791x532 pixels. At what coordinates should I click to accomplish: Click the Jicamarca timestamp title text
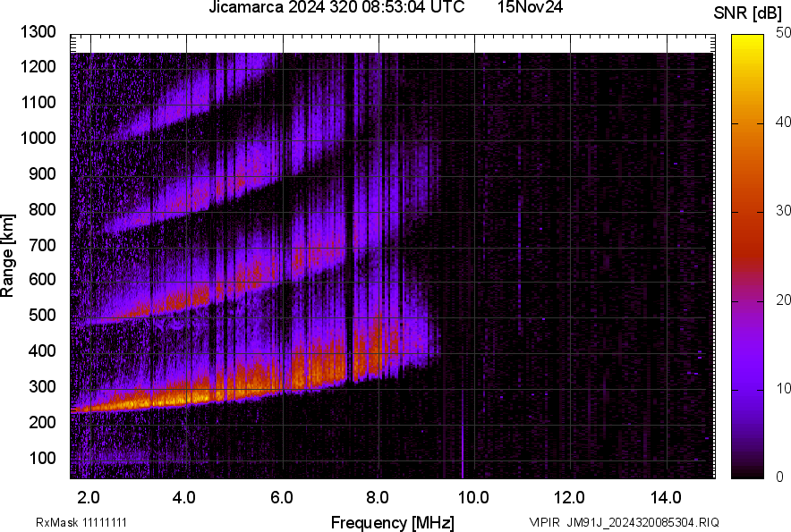pyautogui.click(x=336, y=8)
